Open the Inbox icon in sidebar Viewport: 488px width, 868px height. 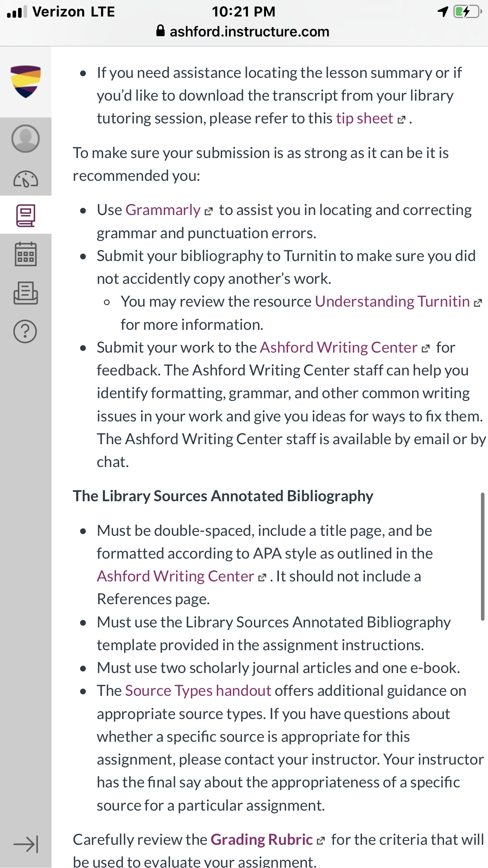click(x=26, y=293)
